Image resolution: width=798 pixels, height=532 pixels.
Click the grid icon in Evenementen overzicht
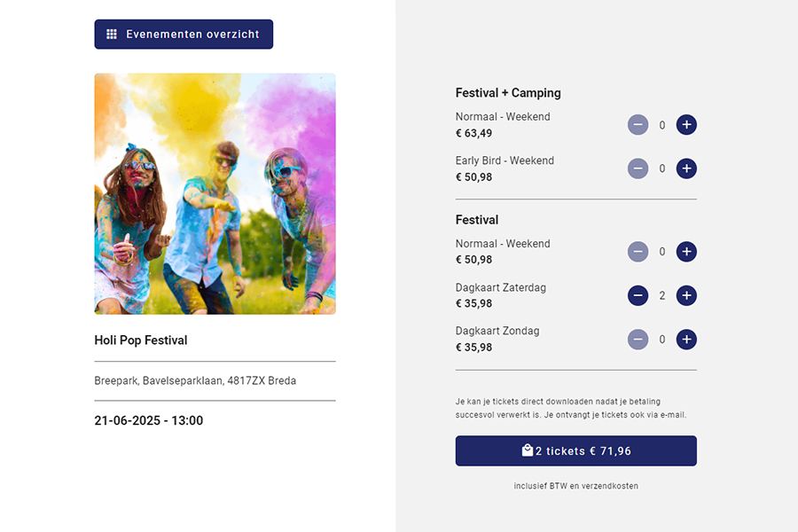[112, 35]
